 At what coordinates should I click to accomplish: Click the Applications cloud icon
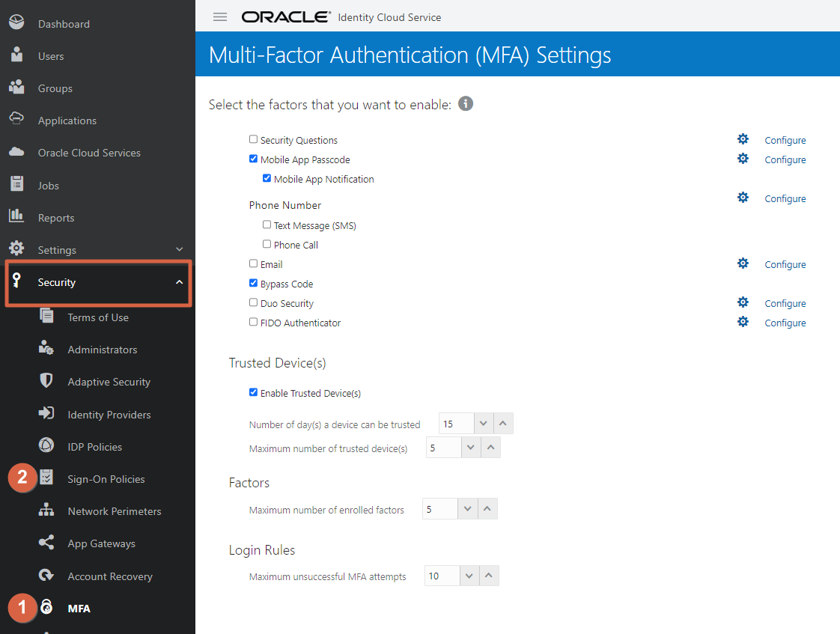[16, 118]
